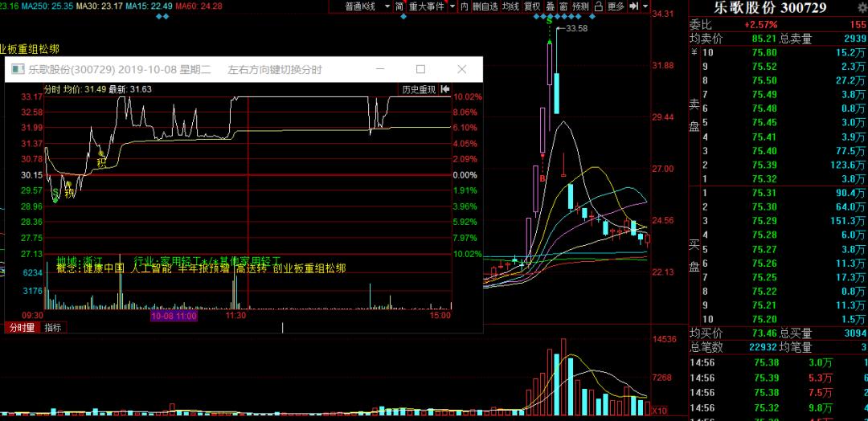Toggle 均线 moving average lines

point(510,6)
